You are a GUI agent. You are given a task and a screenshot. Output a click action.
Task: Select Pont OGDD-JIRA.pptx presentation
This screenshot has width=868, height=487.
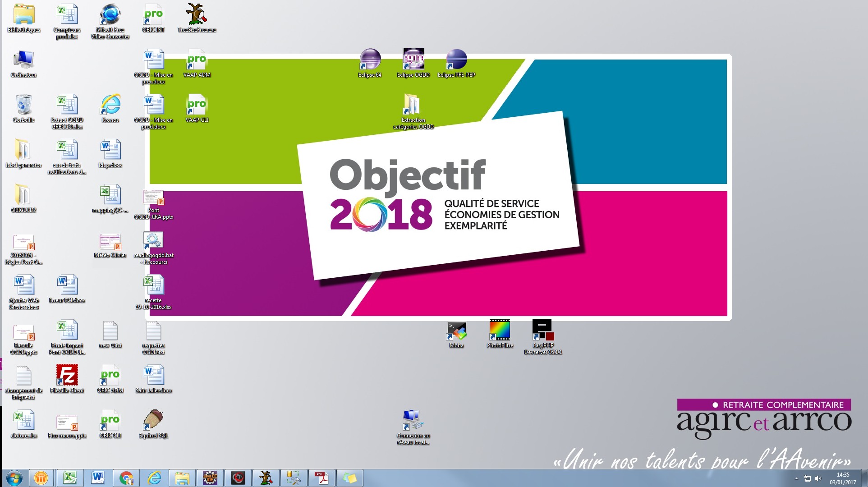pos(153,205)
